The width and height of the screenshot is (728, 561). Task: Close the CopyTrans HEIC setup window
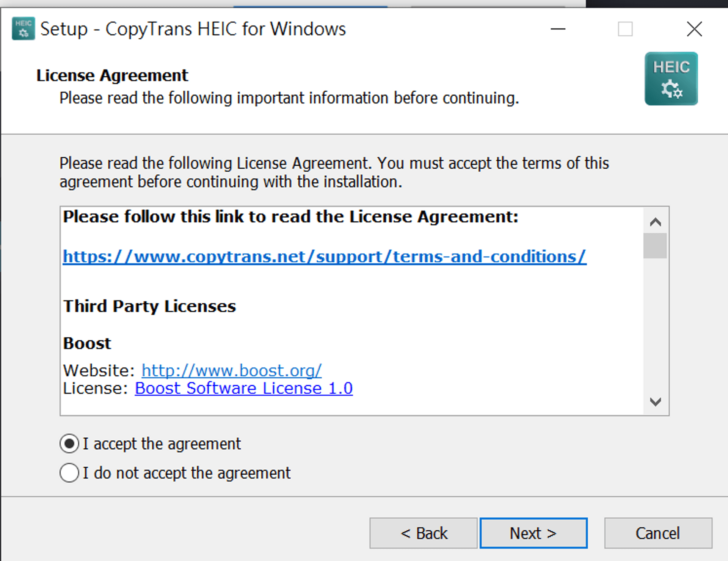(x=694, y=29)
